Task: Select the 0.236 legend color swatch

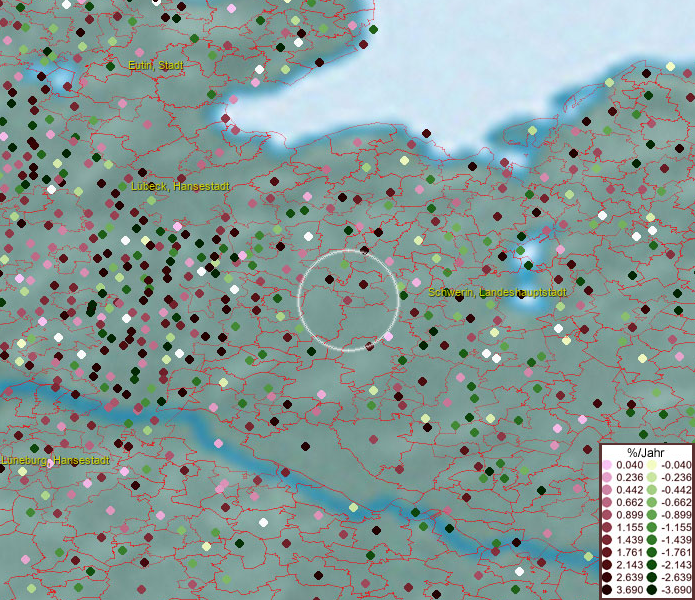Action: click(x=607, y=477)
